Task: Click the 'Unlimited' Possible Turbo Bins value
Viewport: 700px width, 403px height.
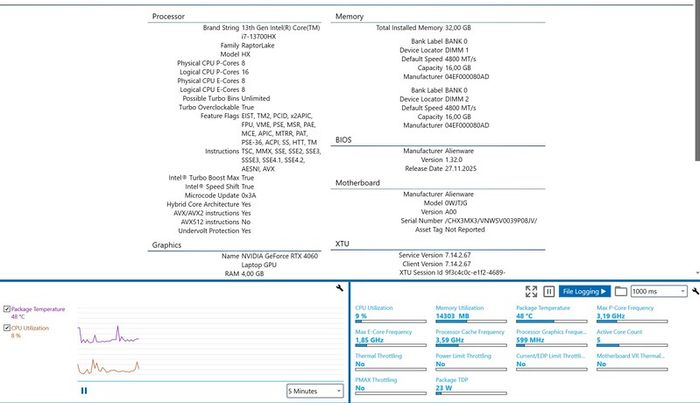Action: pyautogui.click(x=256, y=98)
